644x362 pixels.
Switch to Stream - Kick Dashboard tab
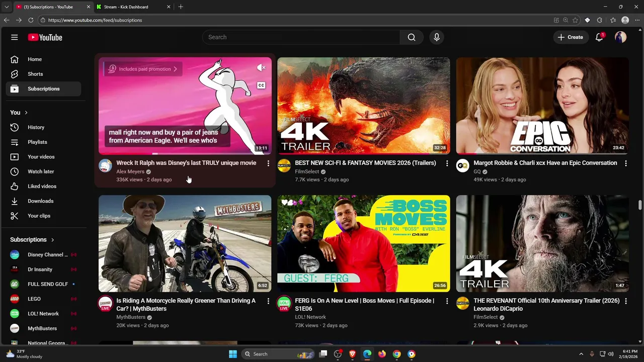[133, 7]
